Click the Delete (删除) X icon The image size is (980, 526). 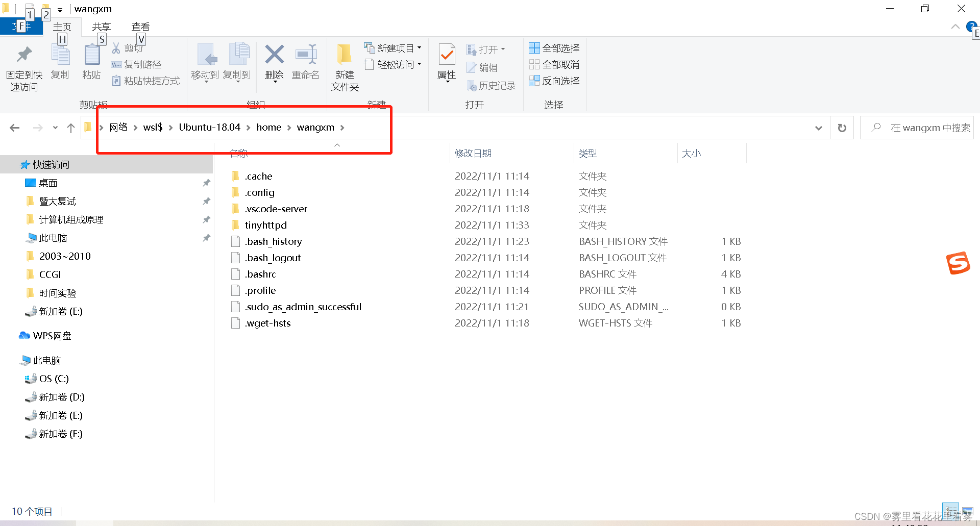[274, 55]
